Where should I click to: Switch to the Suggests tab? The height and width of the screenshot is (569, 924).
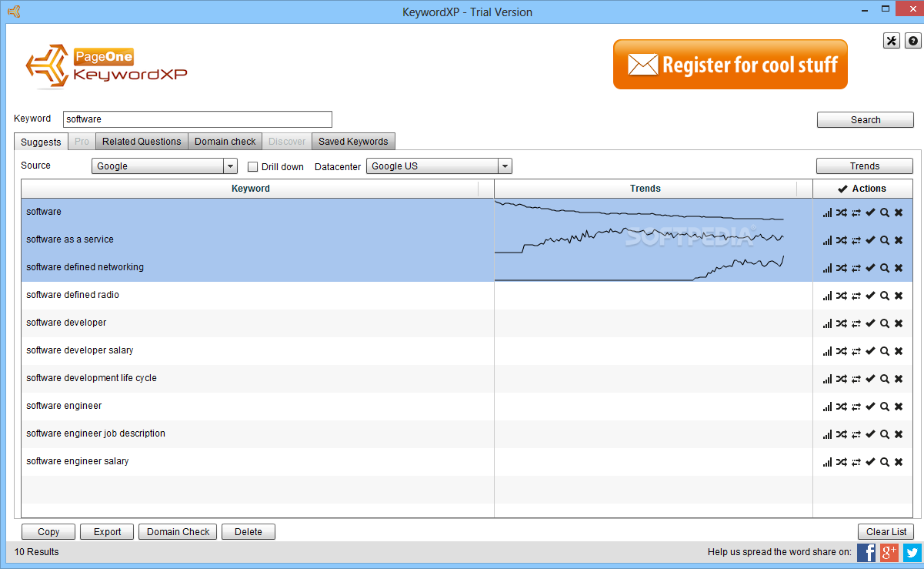pos(41,142)
